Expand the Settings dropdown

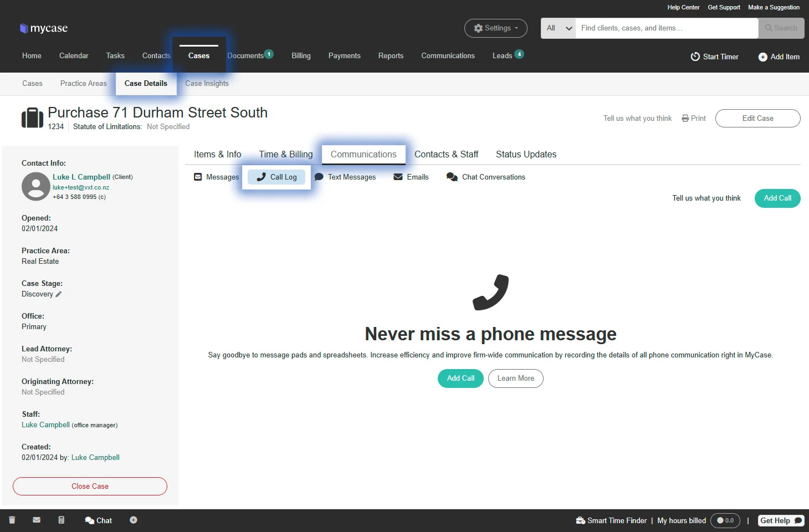495,28
